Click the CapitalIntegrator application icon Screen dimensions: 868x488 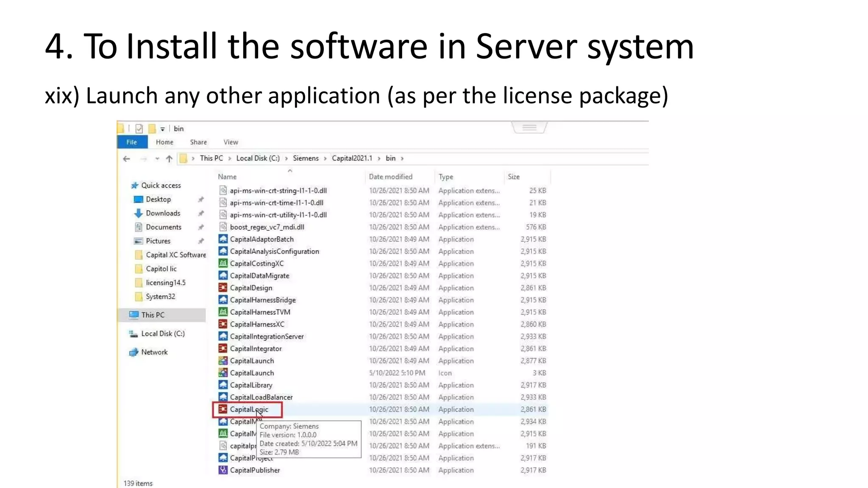coord(223,348)
